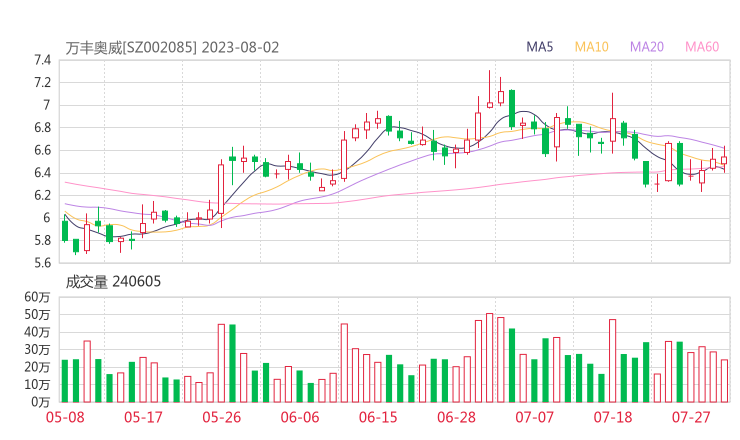This screenshot has width=740, height=440.
Task: Select the 07-07 date axis label
Action: 534,417
